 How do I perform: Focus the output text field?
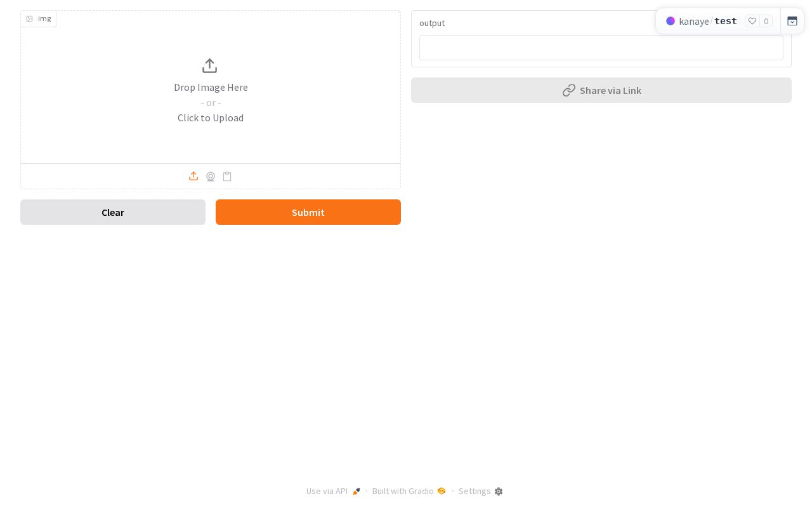coord(601,48)
